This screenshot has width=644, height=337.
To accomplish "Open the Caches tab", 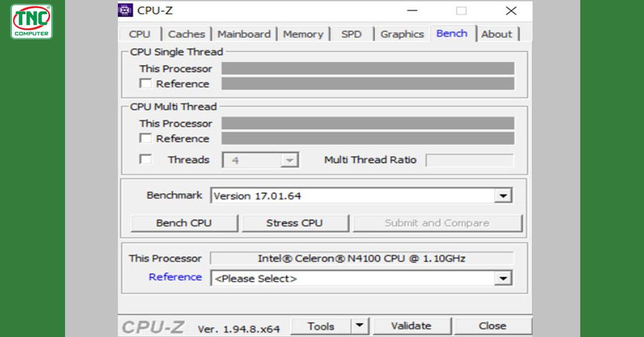I will (187, 34).
